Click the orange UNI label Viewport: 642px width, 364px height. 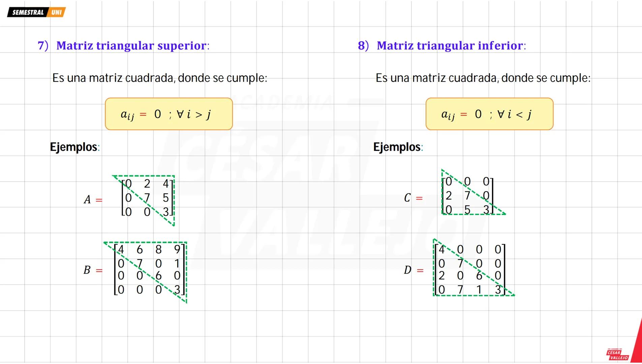pyautogui.click(x=57, y=12)
